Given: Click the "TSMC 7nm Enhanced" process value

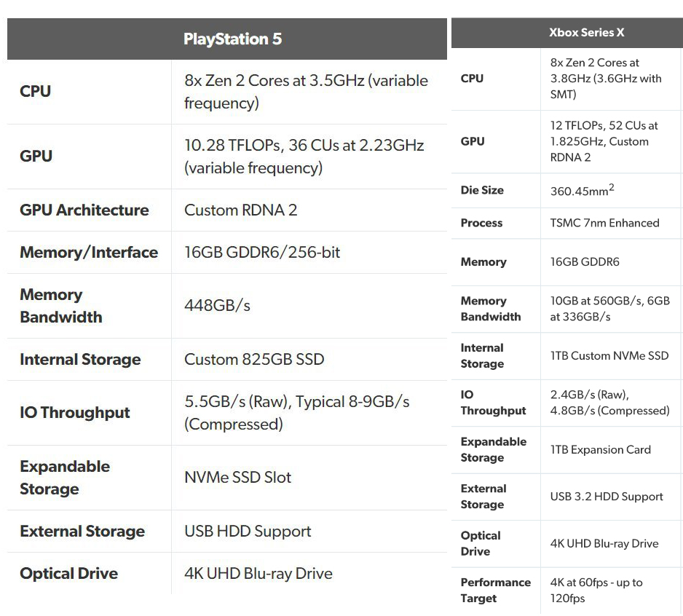Looking at the screenshot, I should click(x=604, y=224).
